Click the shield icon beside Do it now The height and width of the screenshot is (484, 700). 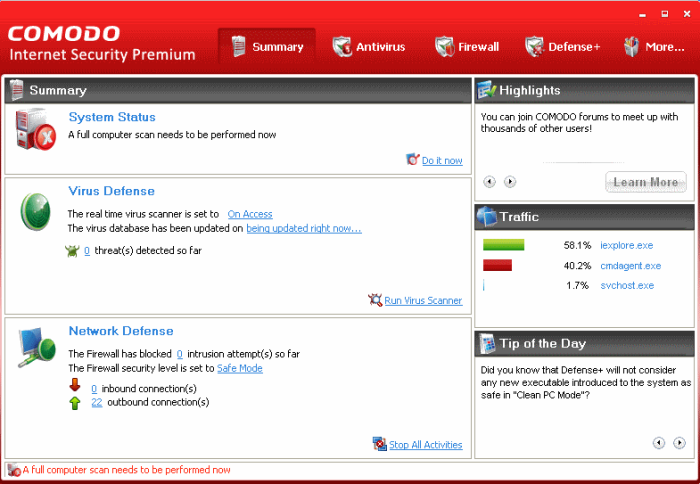(412, 159)
